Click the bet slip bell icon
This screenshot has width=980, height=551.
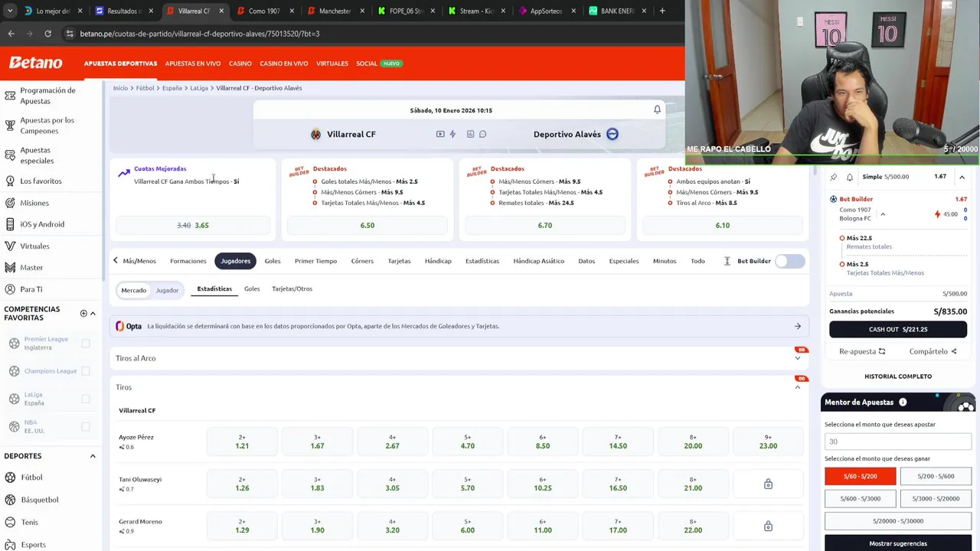point(850,177)
